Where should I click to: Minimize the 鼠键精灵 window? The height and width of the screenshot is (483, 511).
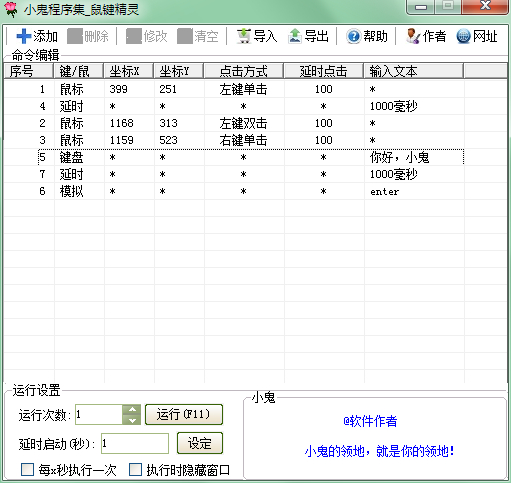pos(421,7)
